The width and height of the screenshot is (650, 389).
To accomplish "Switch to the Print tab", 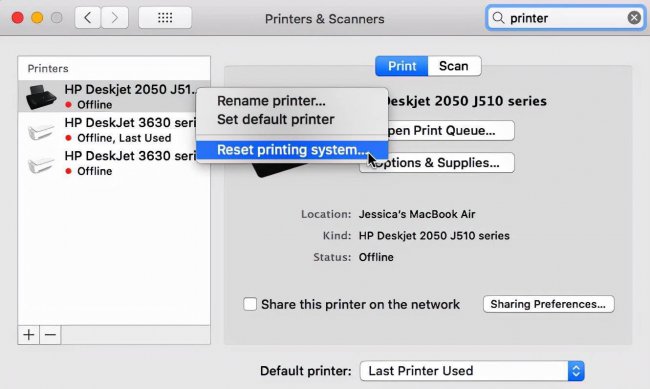I will point(401,66).
